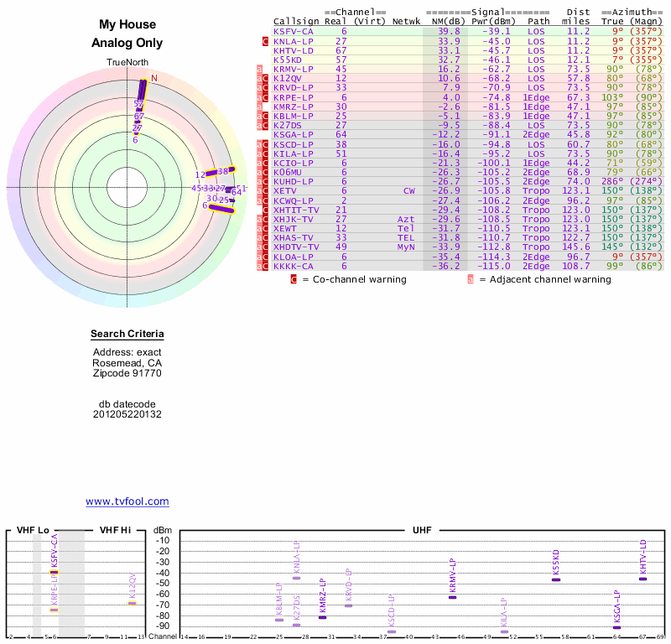Click the adjacent channel icon beside KRMV-LP

(260, 69)
